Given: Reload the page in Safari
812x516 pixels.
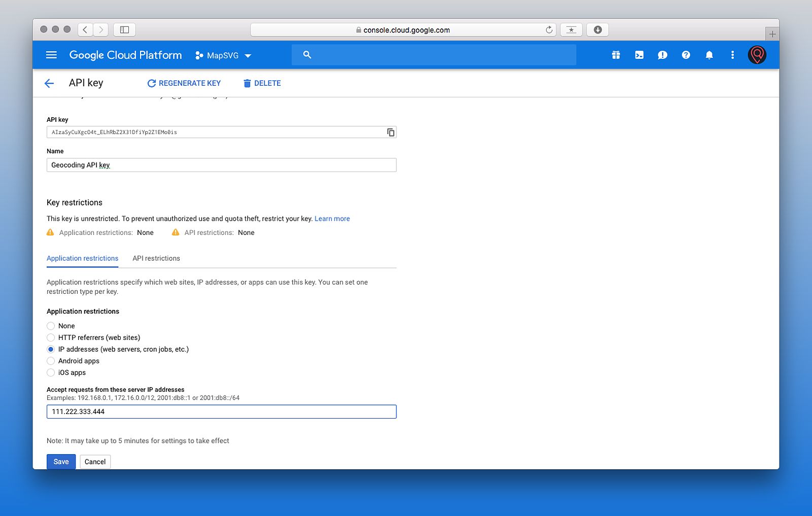Looking at the screenshot, I should point(549,30).
